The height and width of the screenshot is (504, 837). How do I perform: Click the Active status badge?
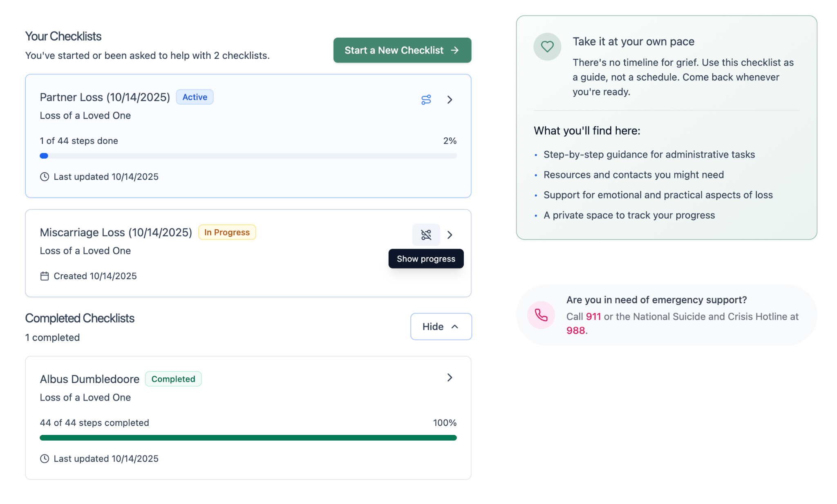(x=195, y=97)
